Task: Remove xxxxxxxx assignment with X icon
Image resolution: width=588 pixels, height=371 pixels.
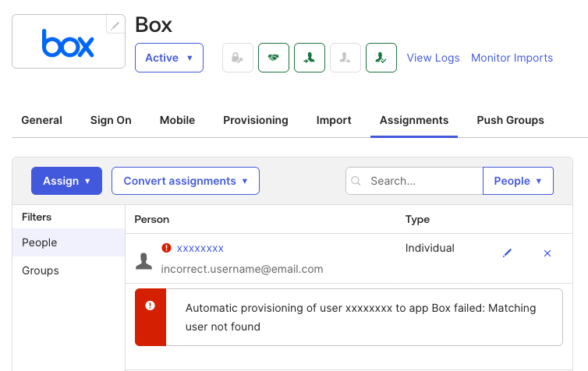Action: pos(547,253)
